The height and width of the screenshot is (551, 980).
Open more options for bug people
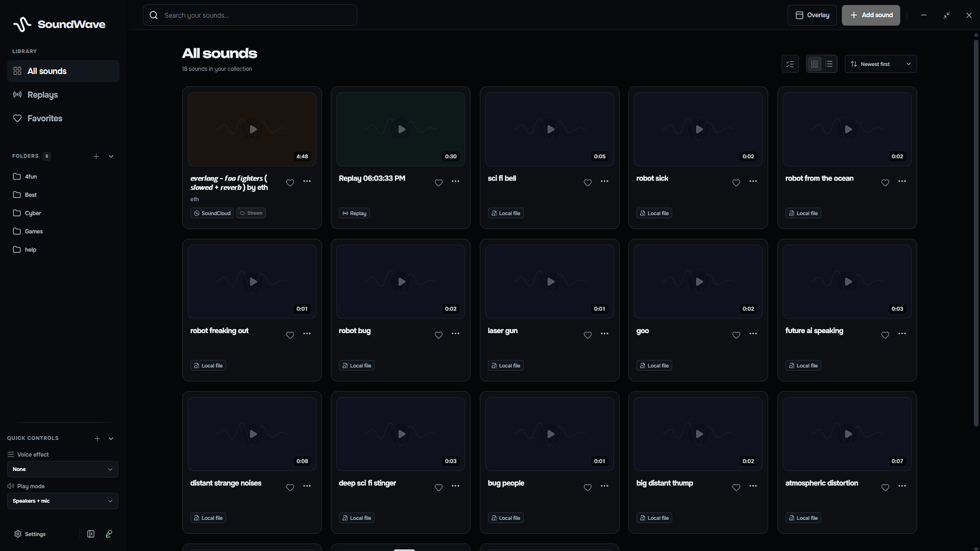coord(604,486)
